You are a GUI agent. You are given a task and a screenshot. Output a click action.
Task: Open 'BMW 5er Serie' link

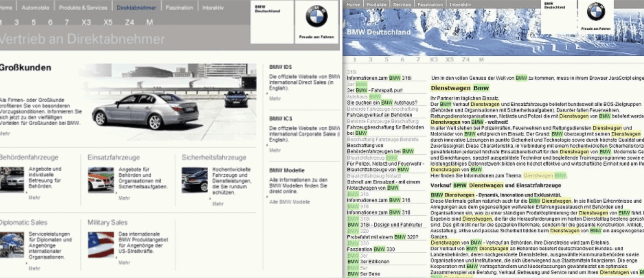click(x=364, y=274)
